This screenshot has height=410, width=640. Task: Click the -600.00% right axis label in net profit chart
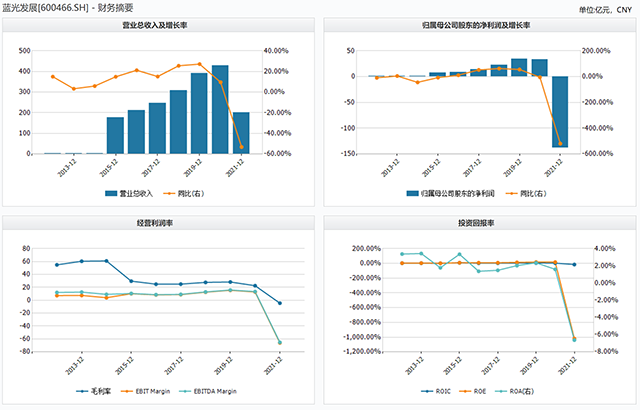[x=598, y=154]
